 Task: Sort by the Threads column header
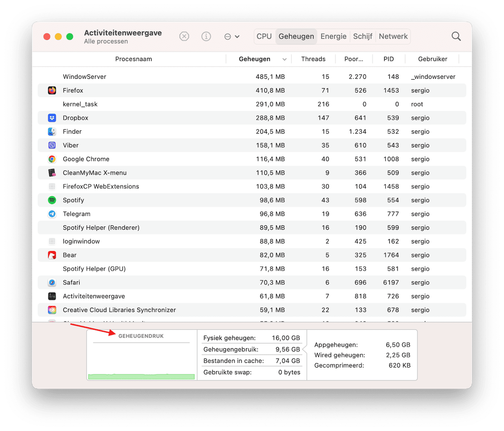point(313,59)
